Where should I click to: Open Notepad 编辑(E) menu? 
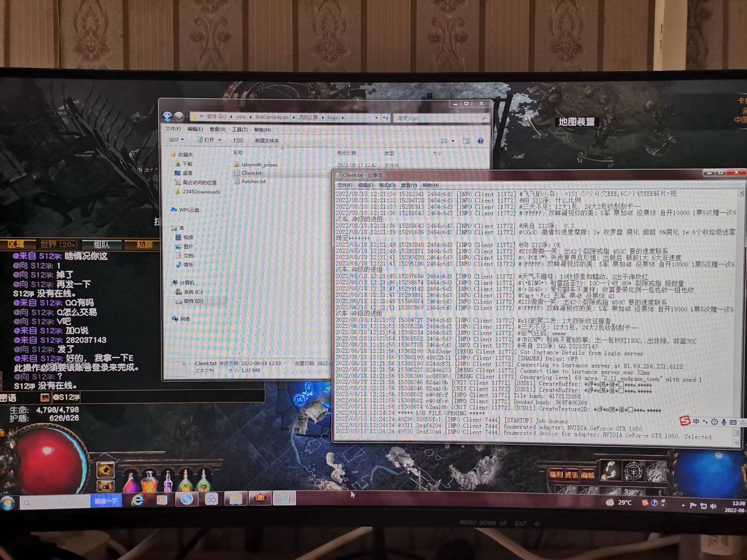365,185
